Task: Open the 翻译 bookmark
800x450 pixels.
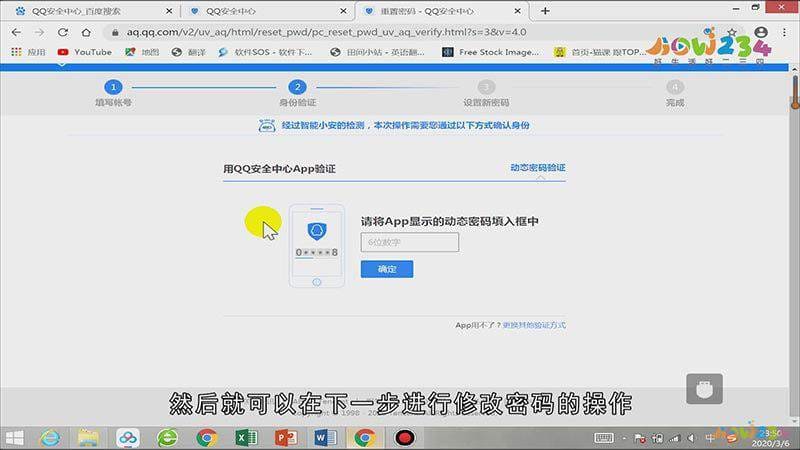Action: [189, 52]
